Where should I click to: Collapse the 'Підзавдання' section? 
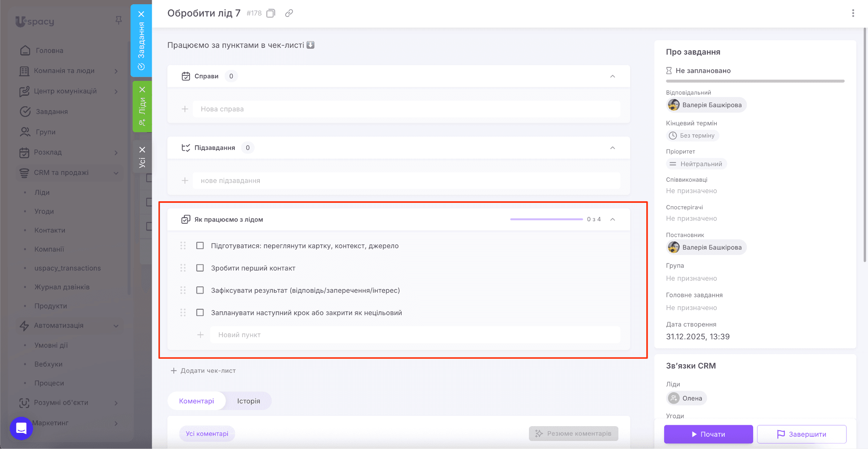612,148
